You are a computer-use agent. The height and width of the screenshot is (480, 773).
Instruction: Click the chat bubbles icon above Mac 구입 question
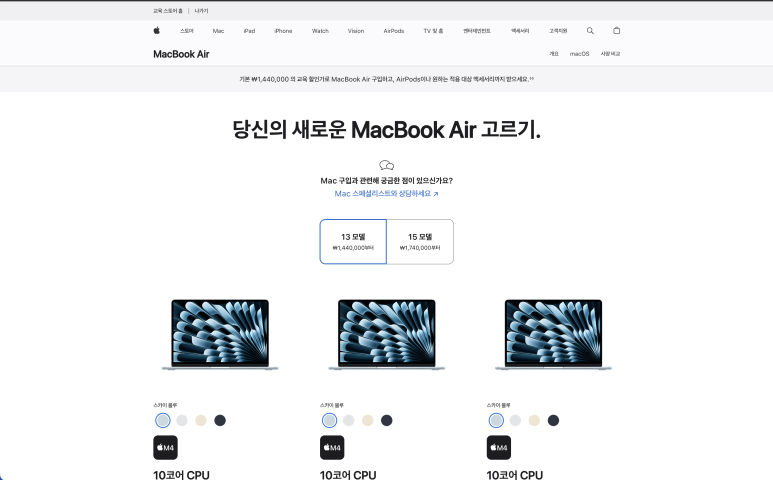tap(386, 165)
